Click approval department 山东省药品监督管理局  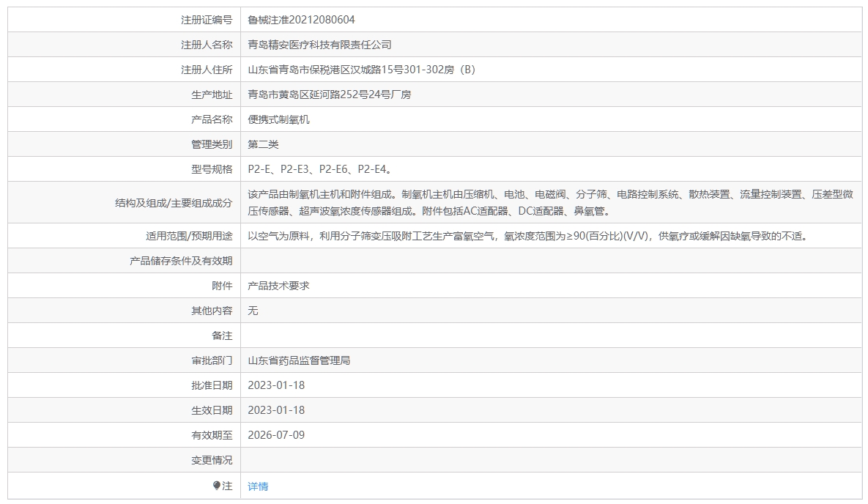point(299,360)
